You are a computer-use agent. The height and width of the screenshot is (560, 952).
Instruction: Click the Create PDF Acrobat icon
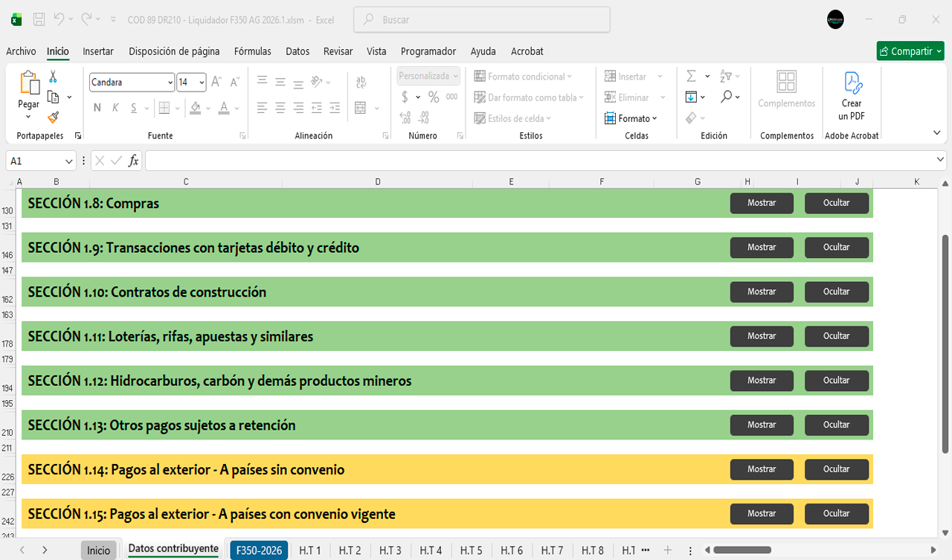852,83
